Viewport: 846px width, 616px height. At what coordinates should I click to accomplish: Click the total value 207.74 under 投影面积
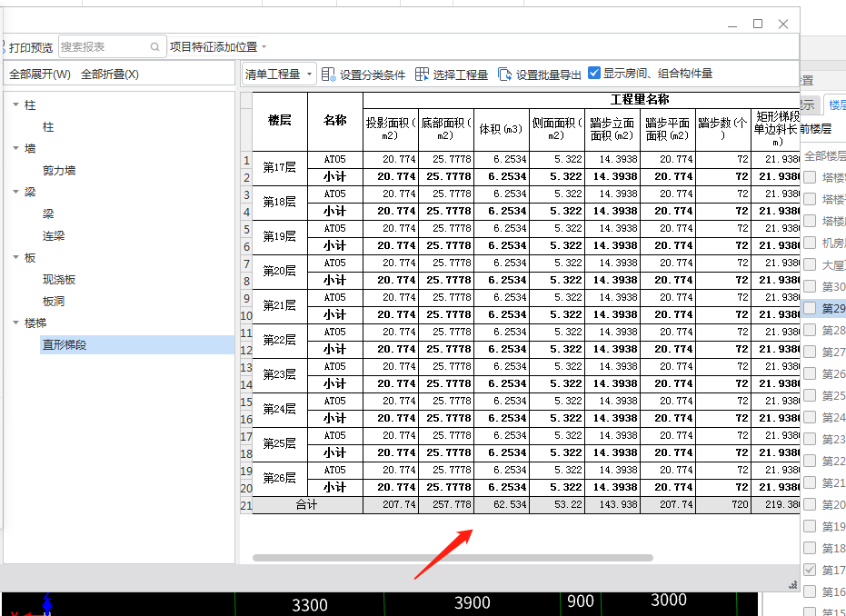pyautogui.click(x=391, y=505)
